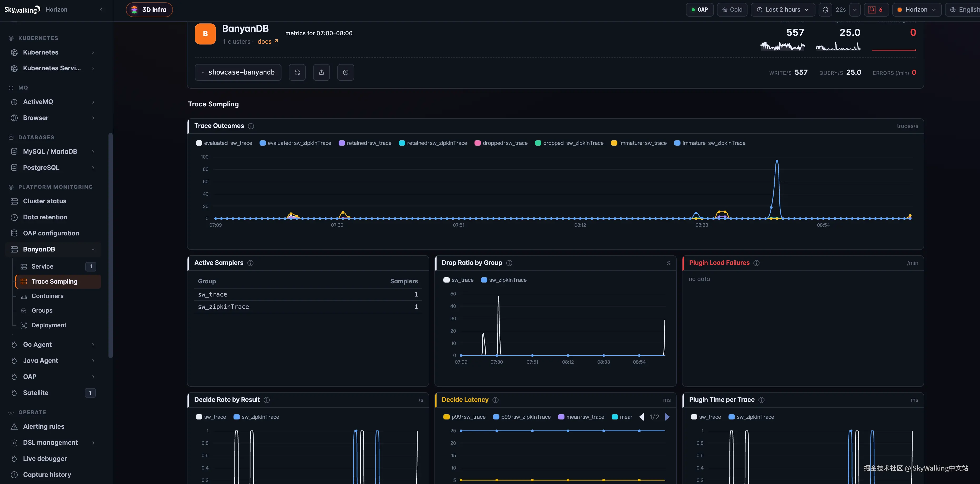The width and height of the screenshot is (980, 484).
Task: Toggle evaluated·sw_trace legend series
Action: coord(224,143)
